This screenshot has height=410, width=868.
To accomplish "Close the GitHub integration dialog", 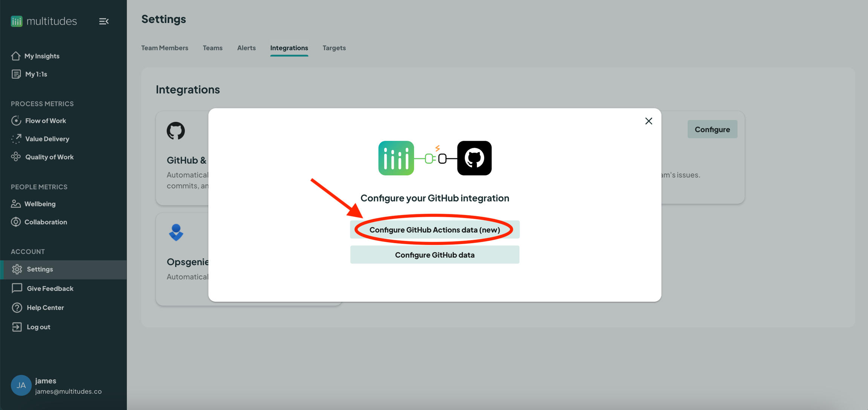I will click(x=648, y=121).
